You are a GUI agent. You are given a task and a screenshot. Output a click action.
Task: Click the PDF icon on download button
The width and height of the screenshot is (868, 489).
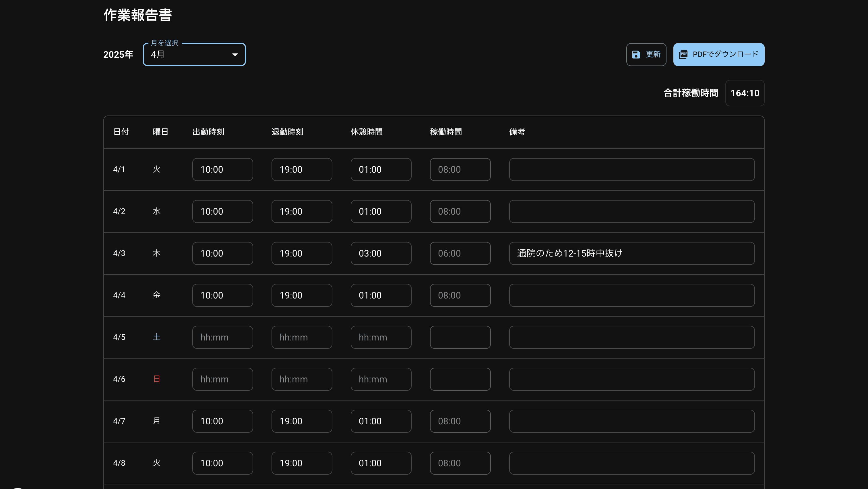[683, 55]
